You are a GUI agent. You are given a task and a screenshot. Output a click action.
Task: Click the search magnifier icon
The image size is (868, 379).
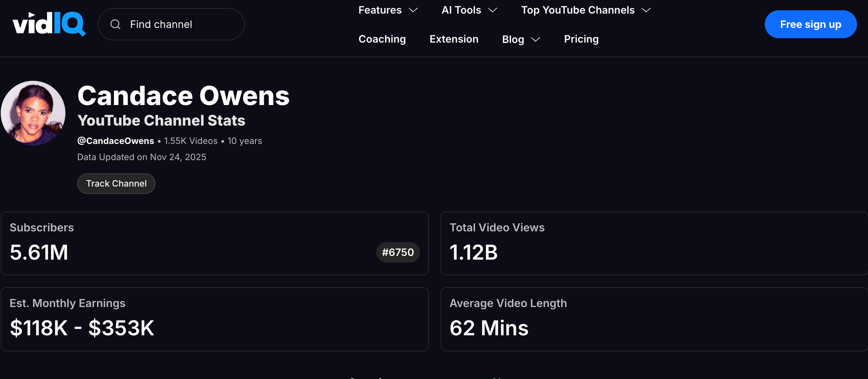pyautogui.click(x=115, y=24)
